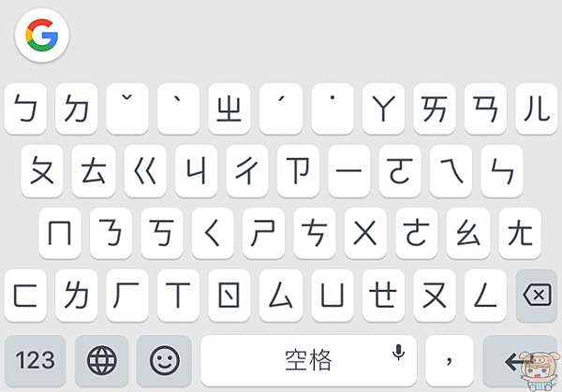The height and width of the screenshot is (392, 562).
Task: Open the emoji smiley keyboard
Action: (x=164, y=361)
